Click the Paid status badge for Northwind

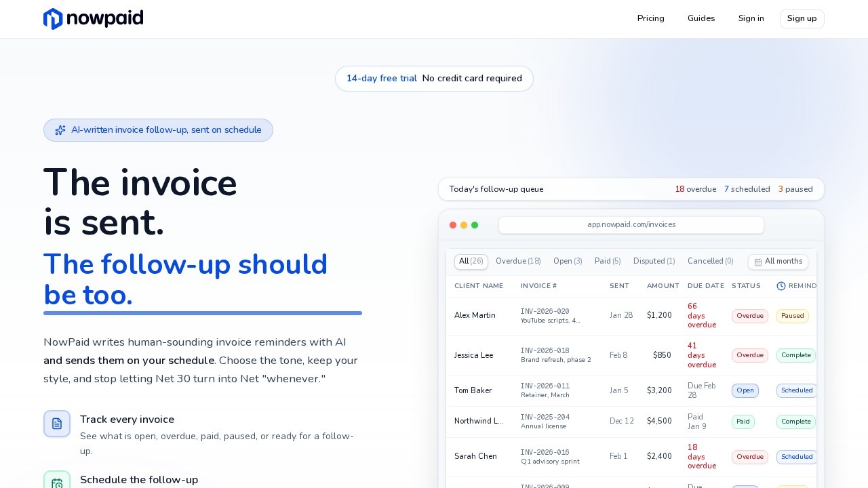click(743, 422)
